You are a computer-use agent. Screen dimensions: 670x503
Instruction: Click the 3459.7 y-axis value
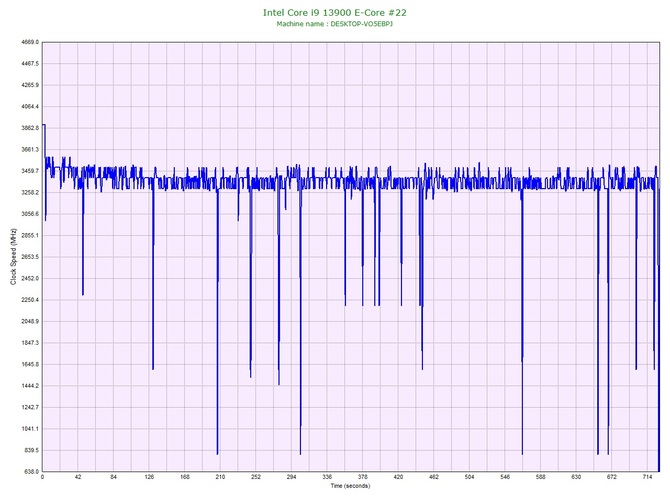(30, 171)
